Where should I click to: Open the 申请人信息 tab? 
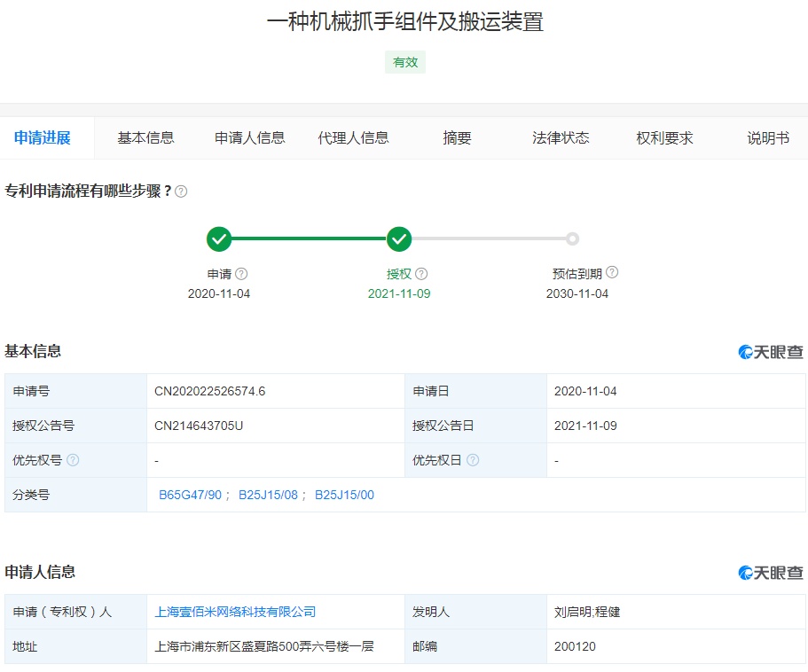click(x=249, y=137)
